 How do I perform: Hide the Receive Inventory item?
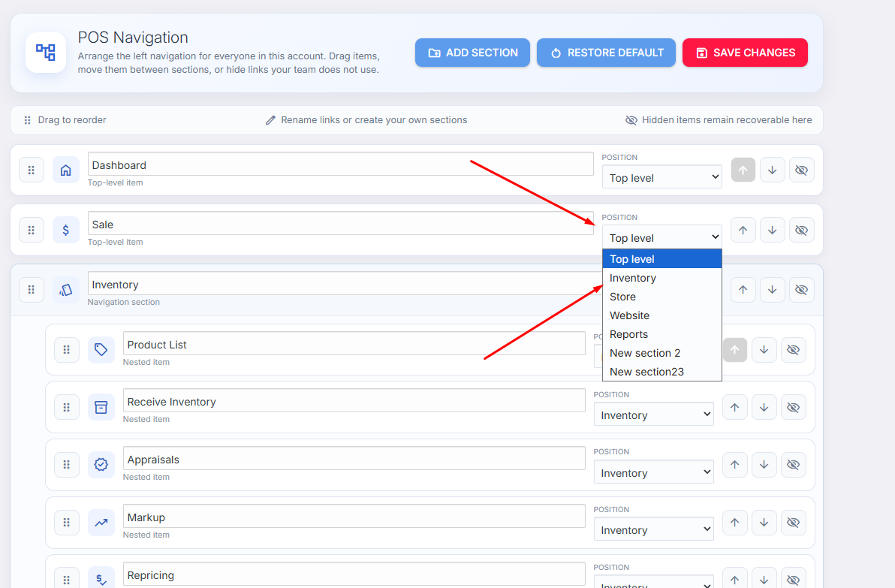[794, 408]
